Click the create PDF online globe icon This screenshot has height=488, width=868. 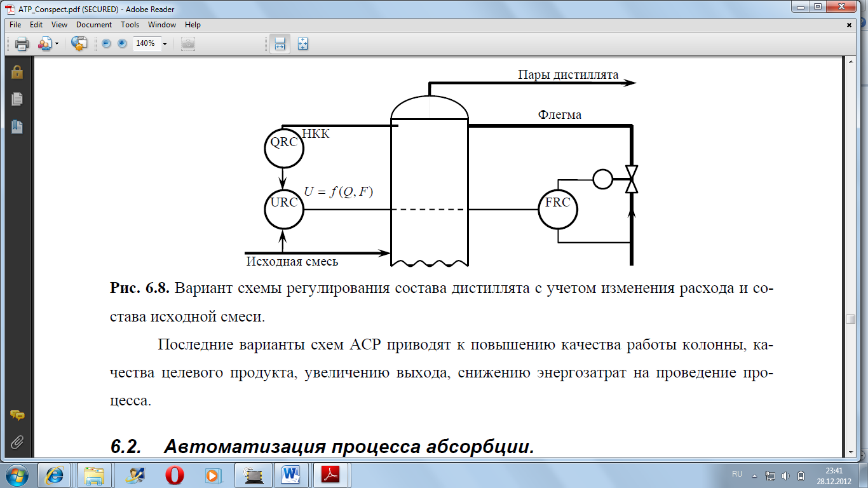(79, 44)
